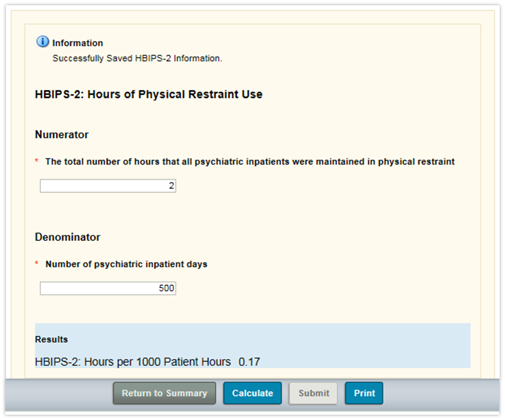The height and width of the screenshot is (420, 505).
Task: Print the HBIPS-2 form
Action: coord(364,393)
